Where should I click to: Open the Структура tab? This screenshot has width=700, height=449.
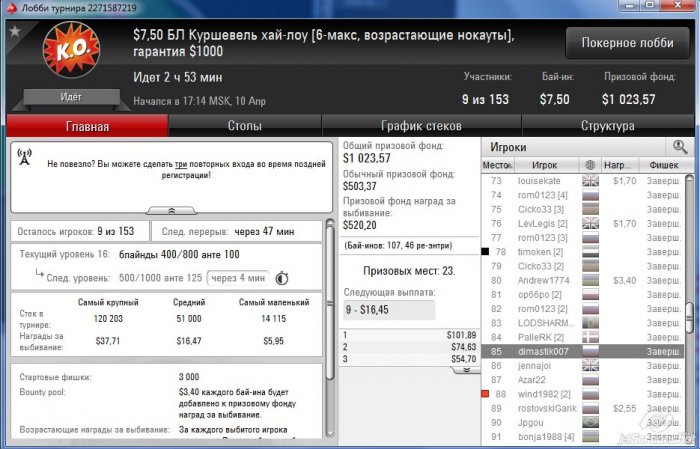point(607,126)
